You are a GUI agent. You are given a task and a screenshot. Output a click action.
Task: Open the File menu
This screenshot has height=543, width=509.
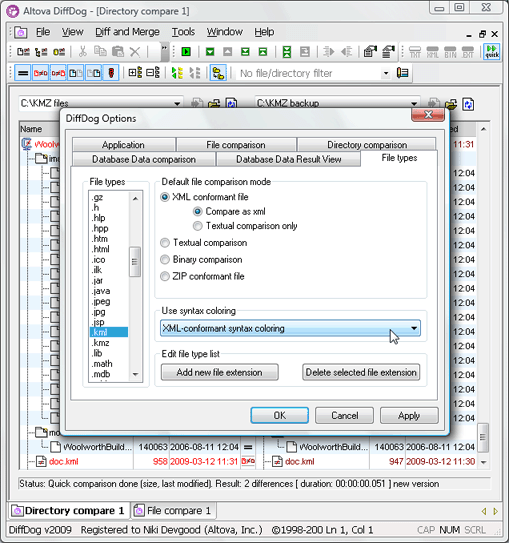pyautogui.click(x=43, y=32)
